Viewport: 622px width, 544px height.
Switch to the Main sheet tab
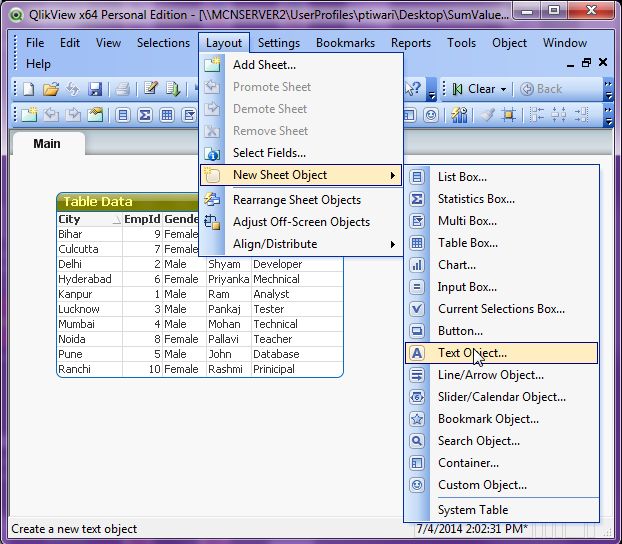(x=47, y=144)
